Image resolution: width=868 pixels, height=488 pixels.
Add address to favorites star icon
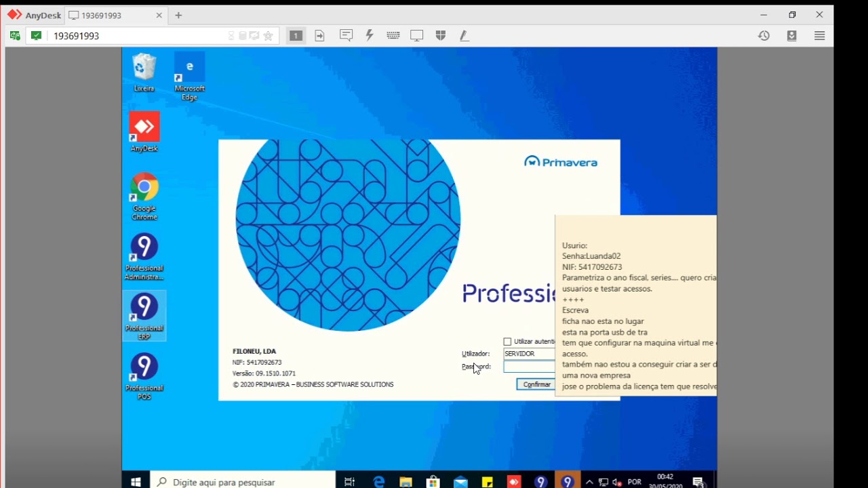(268, 36)
